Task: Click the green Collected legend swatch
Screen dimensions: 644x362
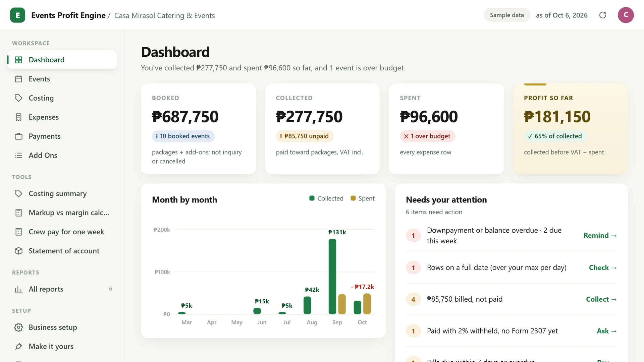Action: (312, 198)
